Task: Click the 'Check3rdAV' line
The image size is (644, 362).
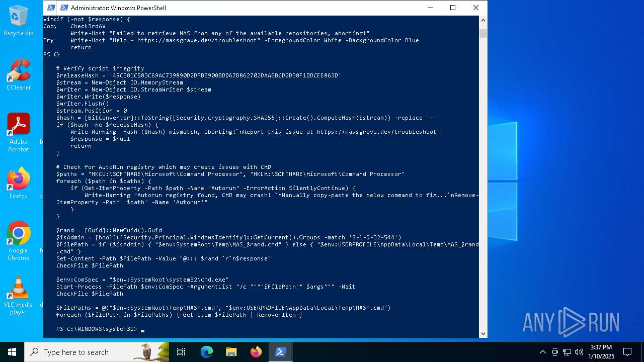Action: [88, 26]
